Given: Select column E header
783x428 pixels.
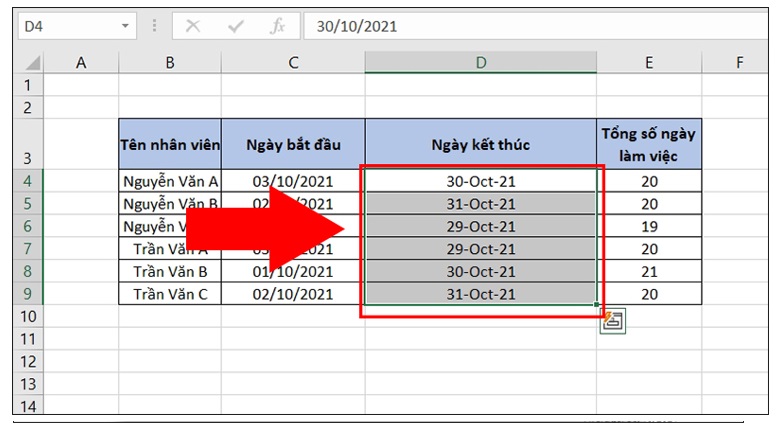Looking at the screenshot, I should (649, 63).
